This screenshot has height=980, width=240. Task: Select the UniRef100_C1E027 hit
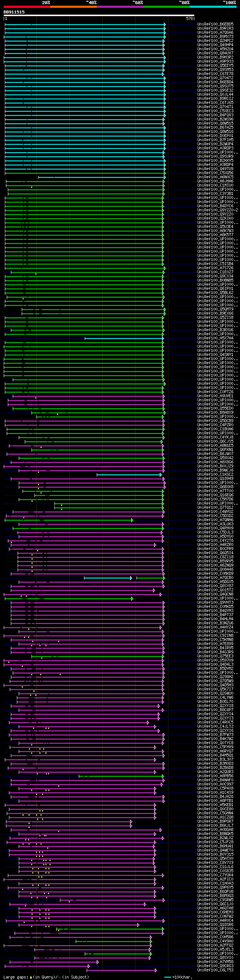[x=215, y=272]
